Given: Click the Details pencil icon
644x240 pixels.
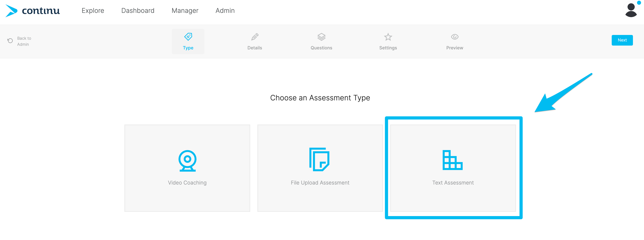Looking at the screenshot, I should [x=254, y=37].
